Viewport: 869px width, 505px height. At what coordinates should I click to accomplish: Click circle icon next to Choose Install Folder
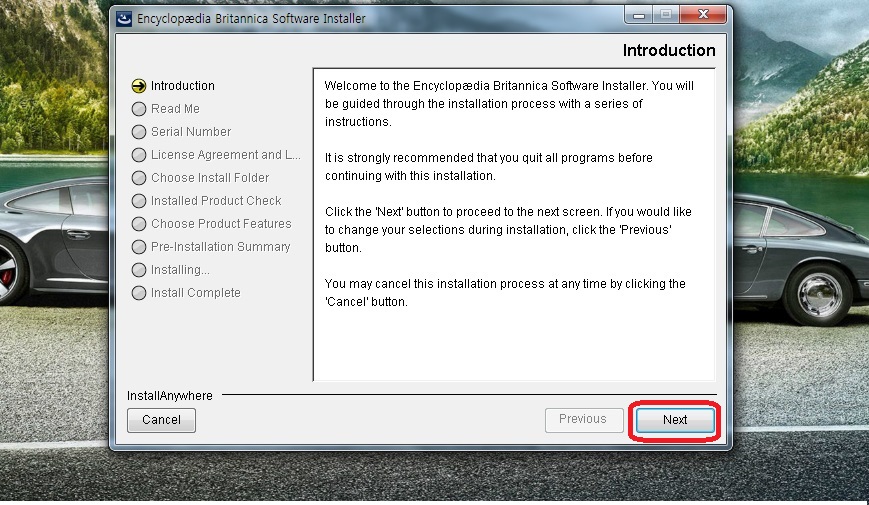click(139, 178)
